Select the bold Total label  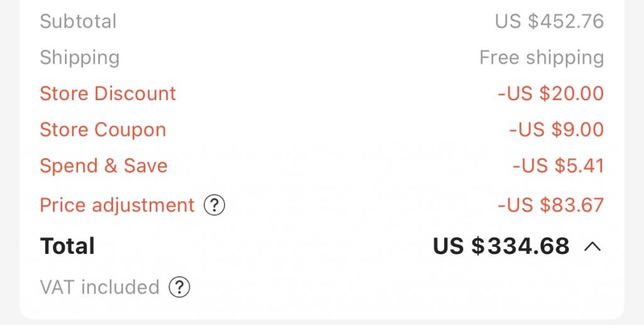(67, 246)
